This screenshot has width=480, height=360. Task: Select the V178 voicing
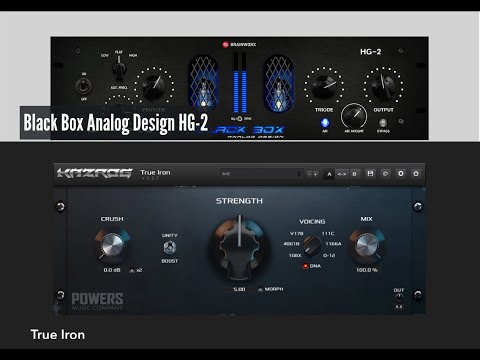click(x=297, y=234)
